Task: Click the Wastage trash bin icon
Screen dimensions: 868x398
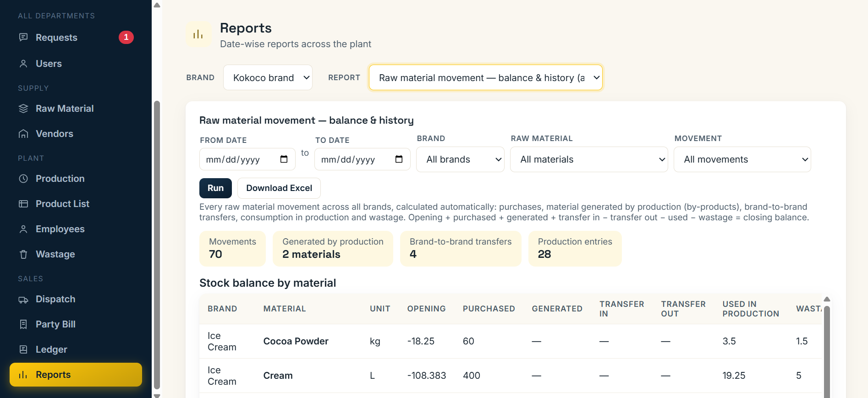Action: point(23,254)
